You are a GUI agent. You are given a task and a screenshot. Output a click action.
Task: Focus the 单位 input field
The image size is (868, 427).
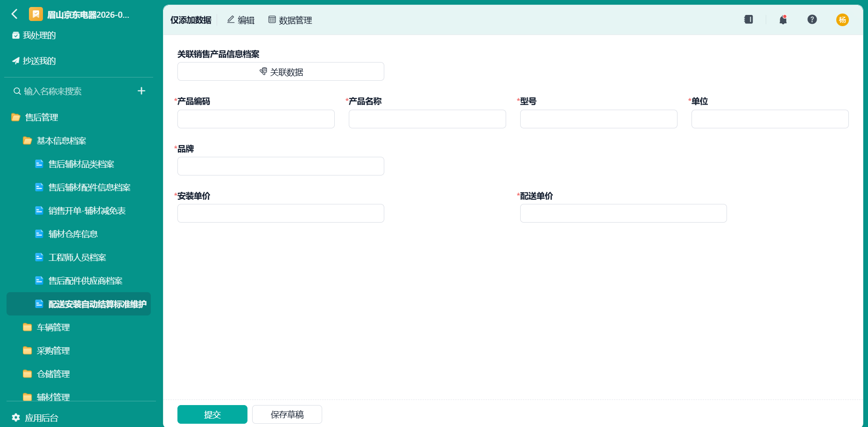coord(770,119)
